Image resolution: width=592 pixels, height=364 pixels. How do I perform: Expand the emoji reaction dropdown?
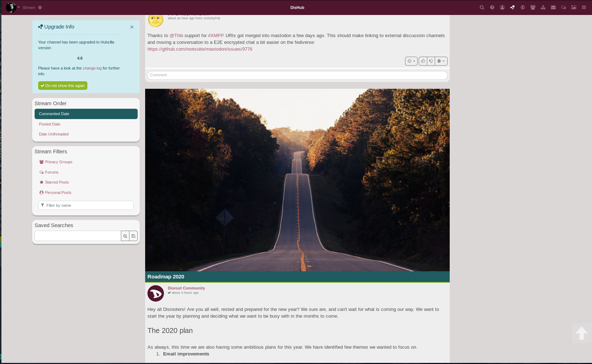(x=411, y=61)
